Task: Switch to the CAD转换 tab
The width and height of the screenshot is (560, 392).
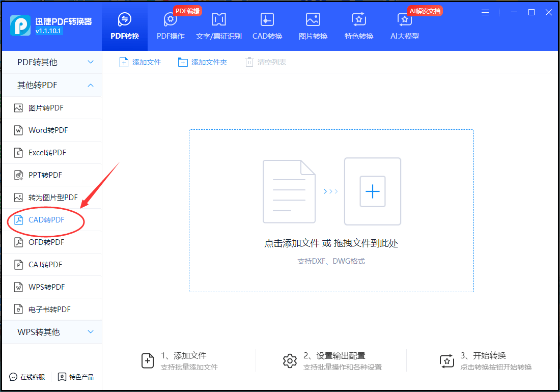Action: pyautogui.click(x=267, y=25)
